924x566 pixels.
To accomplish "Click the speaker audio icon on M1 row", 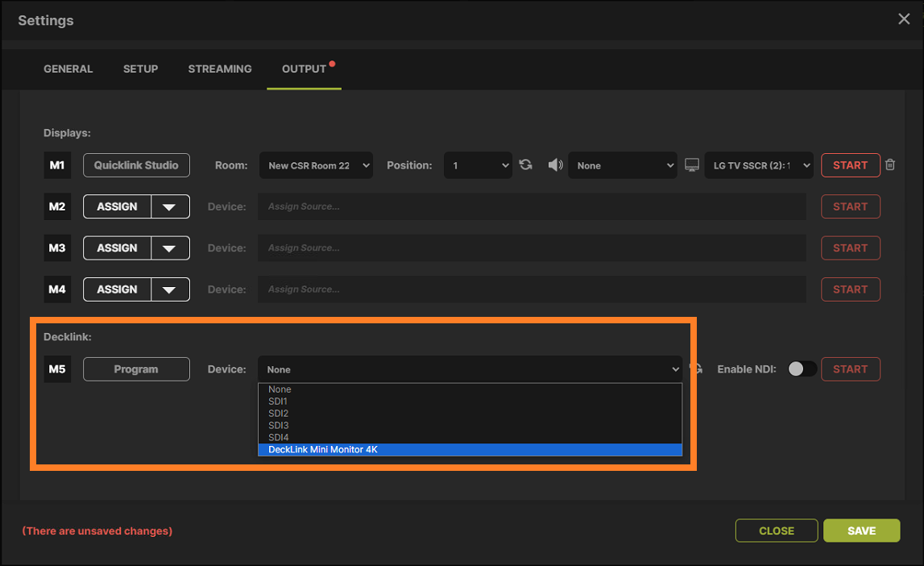I will click(556, 164).
